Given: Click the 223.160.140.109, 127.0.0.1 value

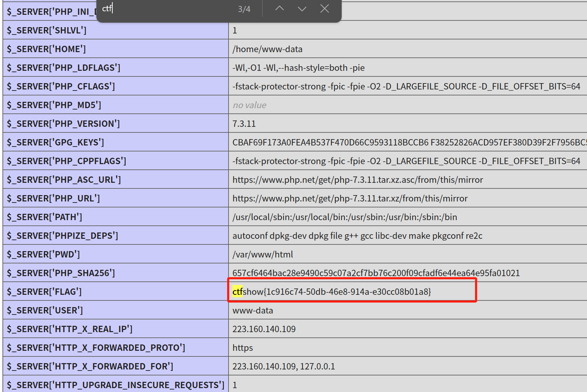Looking at the screenshot, I should [283, 366].
